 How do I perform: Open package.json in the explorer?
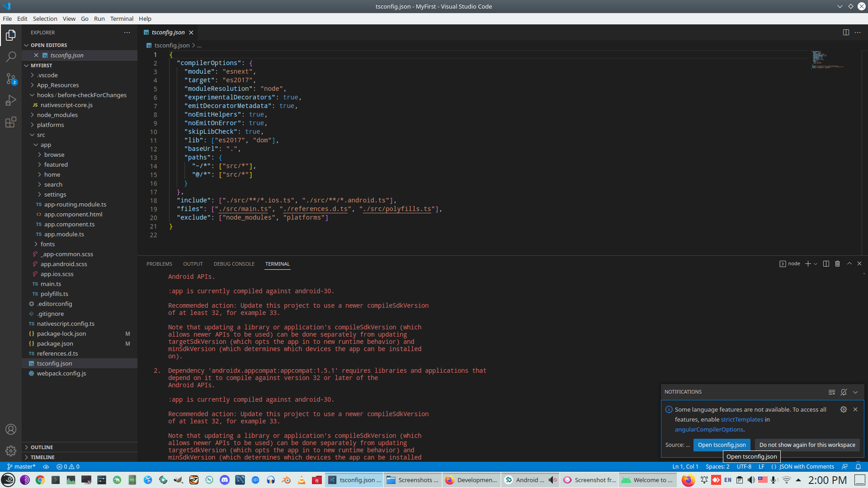(x=55, y=344)
